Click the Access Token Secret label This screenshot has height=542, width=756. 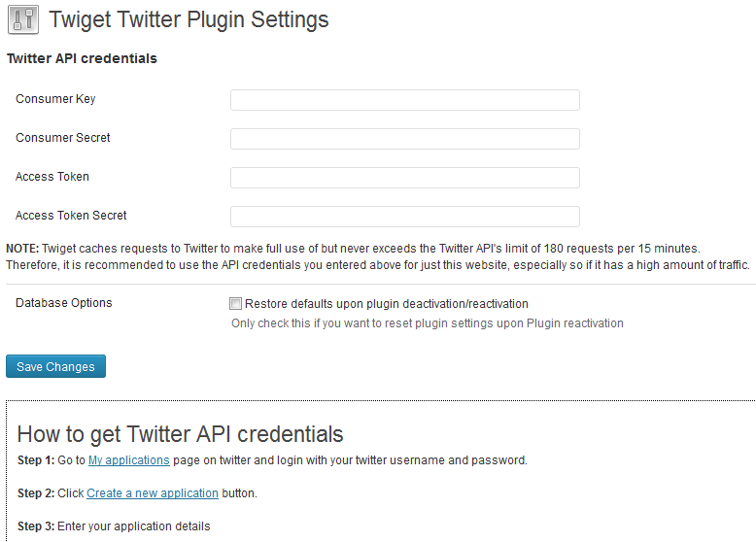click(x=71, y=216)
